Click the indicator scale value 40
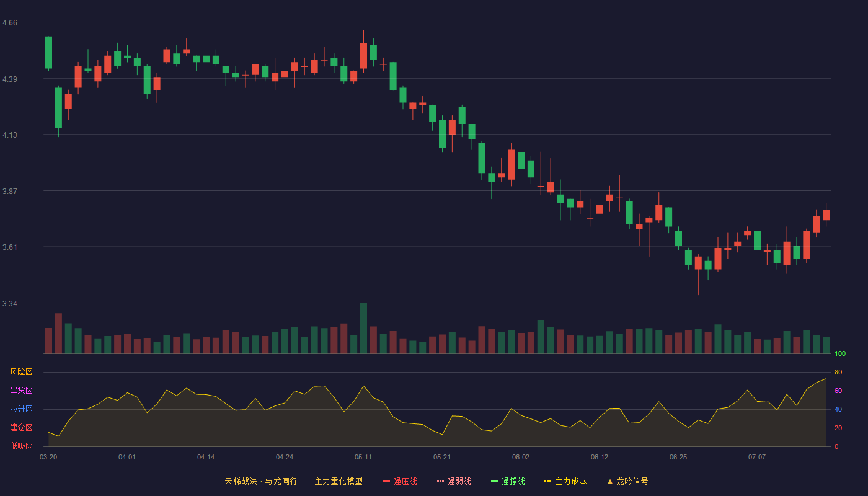This screenshot has height=496, width=868. 838,409
